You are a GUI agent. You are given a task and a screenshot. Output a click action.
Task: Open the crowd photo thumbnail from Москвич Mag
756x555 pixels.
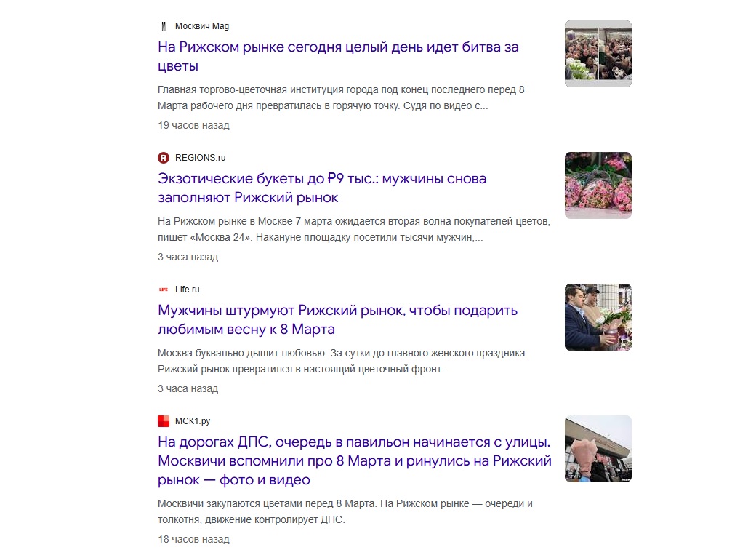coord(598,54)
